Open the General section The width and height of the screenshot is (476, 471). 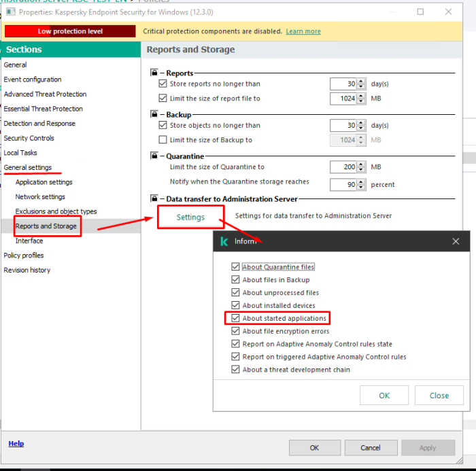click(x=15, y=65)
